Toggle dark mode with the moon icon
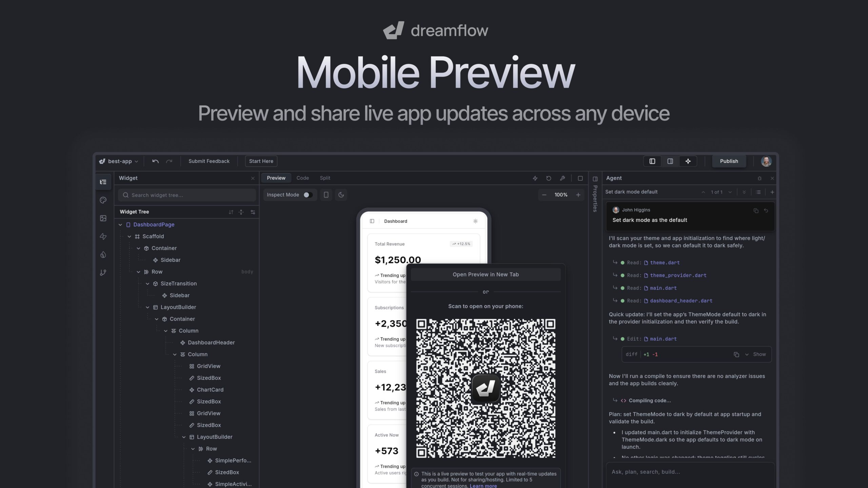Image resolution: width=868 pixels, height=488 pixels. click(341, 195)
